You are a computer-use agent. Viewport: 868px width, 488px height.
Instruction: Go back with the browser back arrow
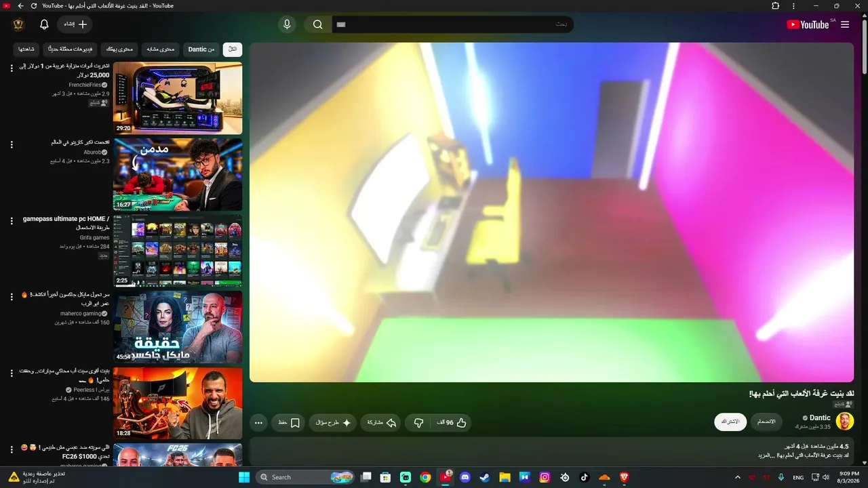point(20,6)
